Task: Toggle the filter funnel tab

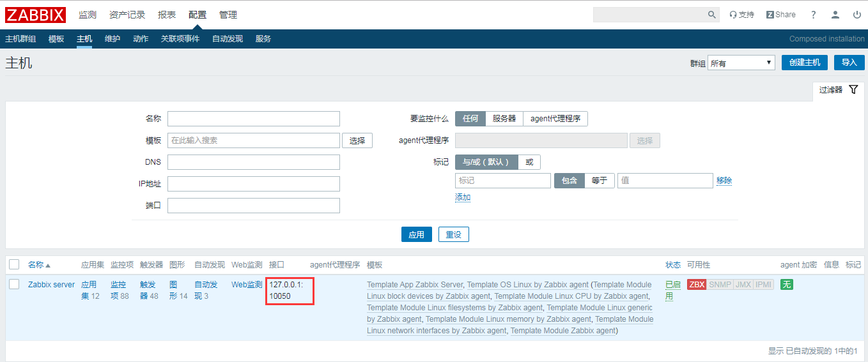Action: [839, 90]
